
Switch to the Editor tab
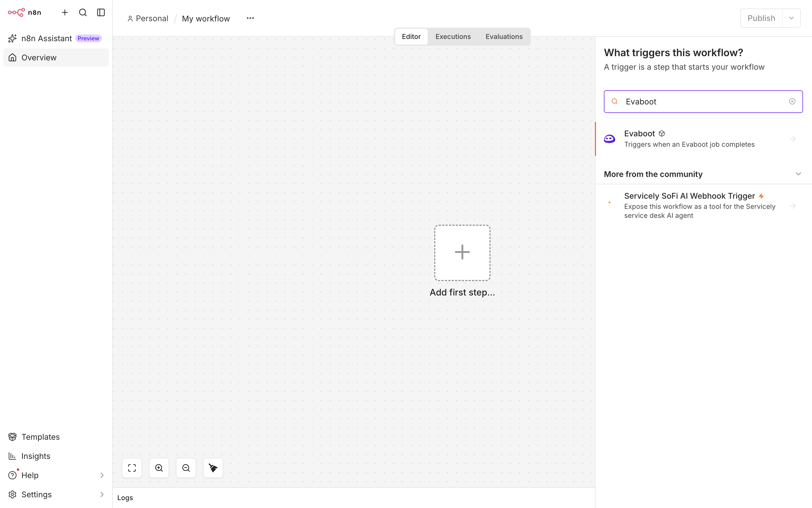click(411, 37)
